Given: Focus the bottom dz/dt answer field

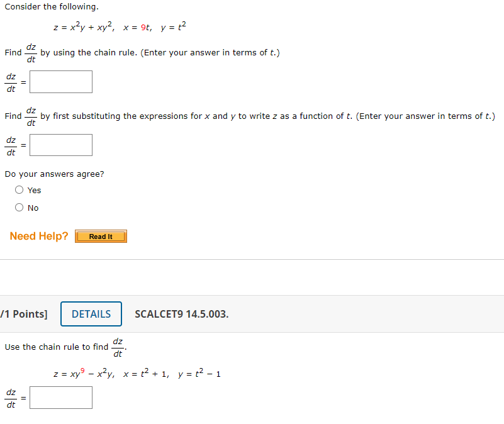Looking at the screenshot, I should click(x=60, y=397).
